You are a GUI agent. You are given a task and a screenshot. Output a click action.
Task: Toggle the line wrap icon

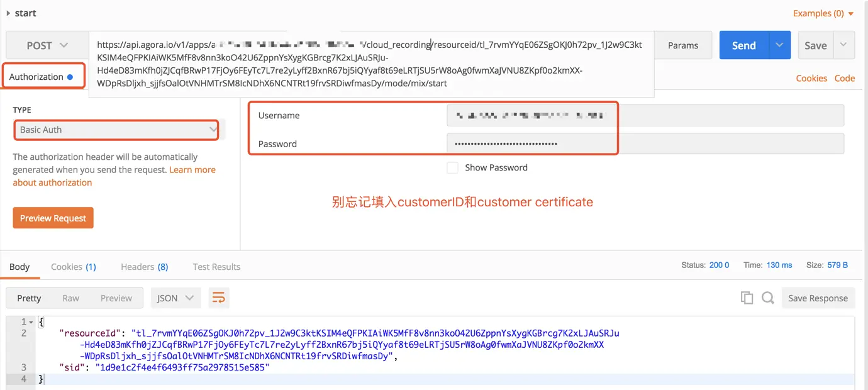[x=218, y=298]
